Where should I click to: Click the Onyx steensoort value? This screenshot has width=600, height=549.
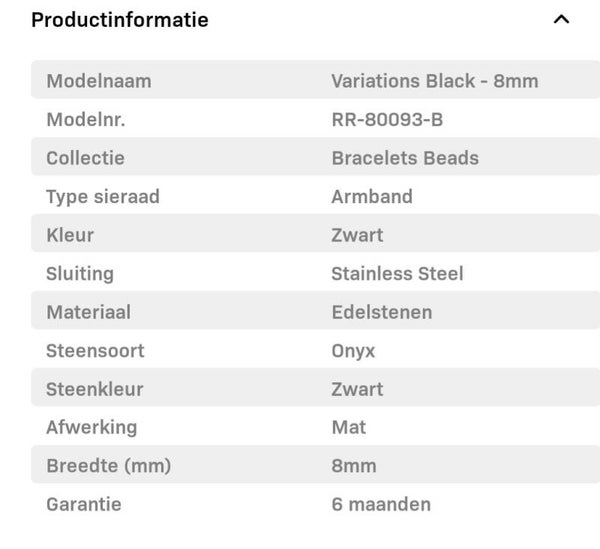(351, 351)
